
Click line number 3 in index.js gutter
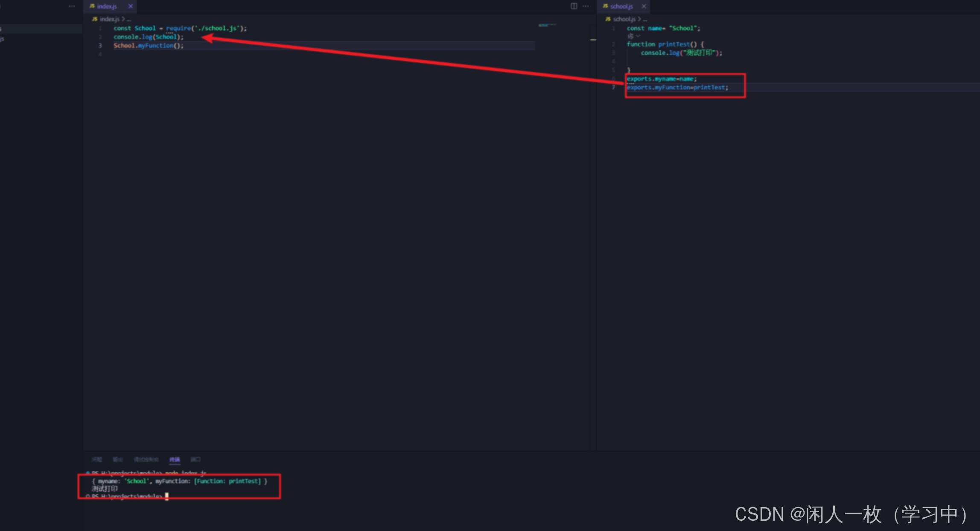[100, 46]
